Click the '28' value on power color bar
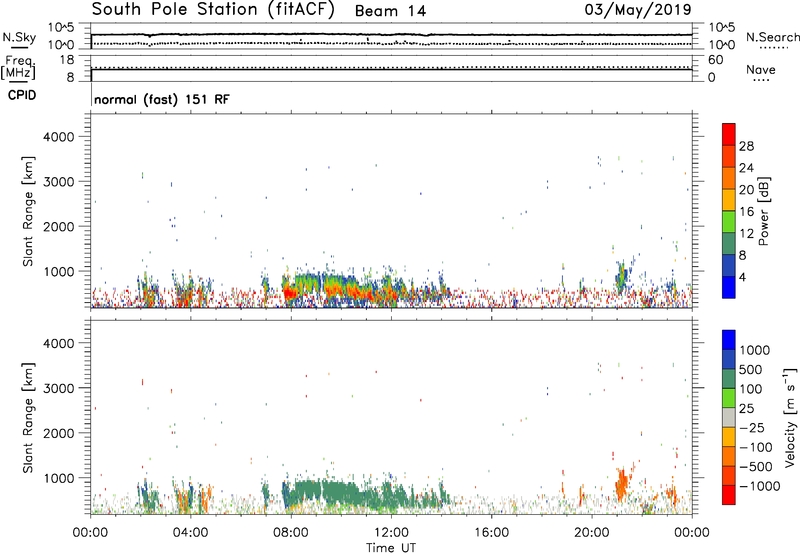 pos(746,146)
